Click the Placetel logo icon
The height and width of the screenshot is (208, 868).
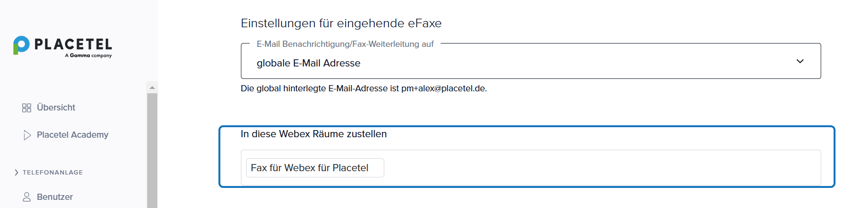coord(22,45)
